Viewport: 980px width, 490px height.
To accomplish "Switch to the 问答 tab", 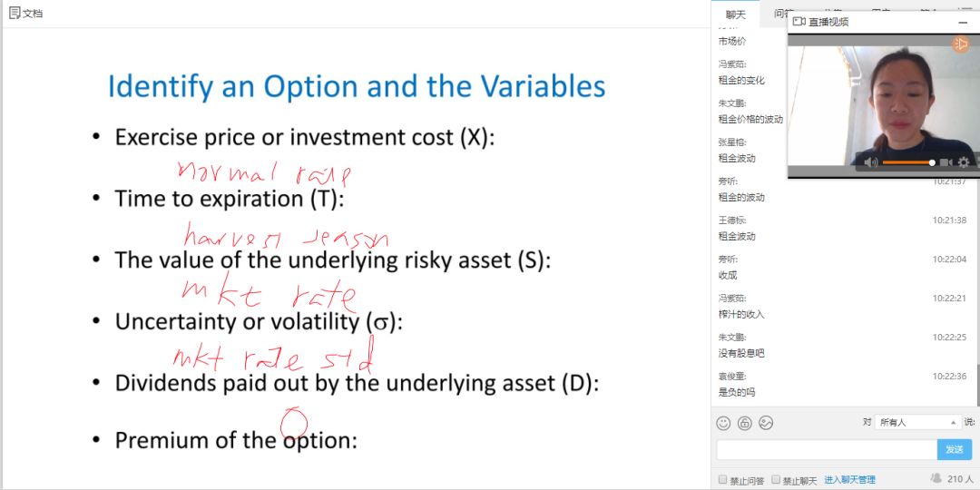I will click(x=781, y=14).
